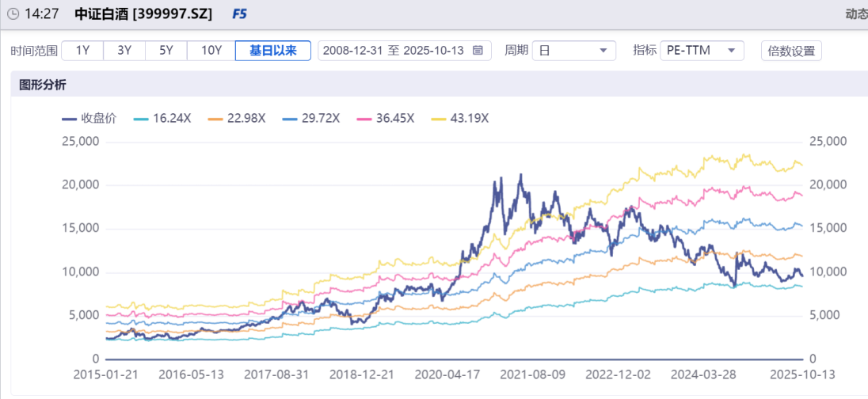
Task: Click the yellow 43.19X legend swatch
Action: pyautogui.click(x=439, y=118)
